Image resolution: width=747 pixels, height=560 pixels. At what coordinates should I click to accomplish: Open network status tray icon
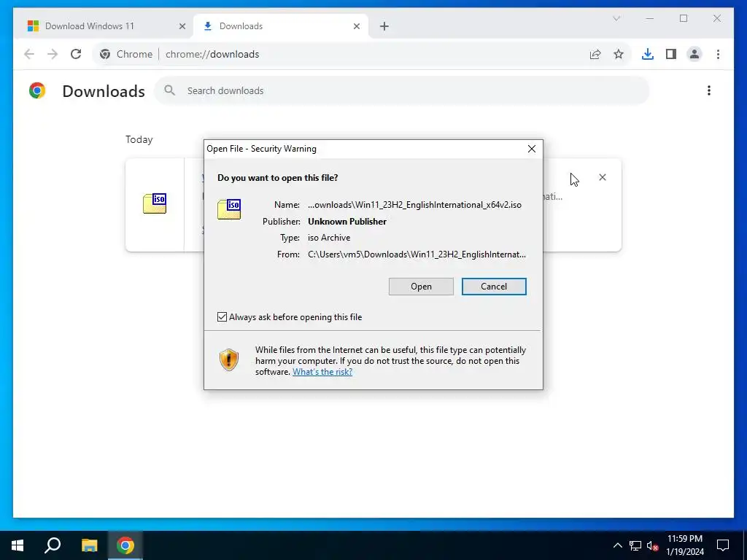click(635, 545)
